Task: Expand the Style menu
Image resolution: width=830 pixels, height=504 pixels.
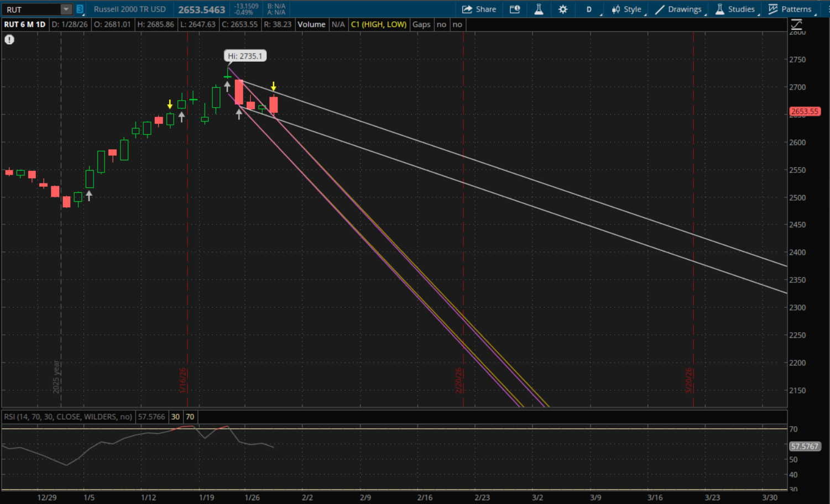Action: click(x=627, y=9)
